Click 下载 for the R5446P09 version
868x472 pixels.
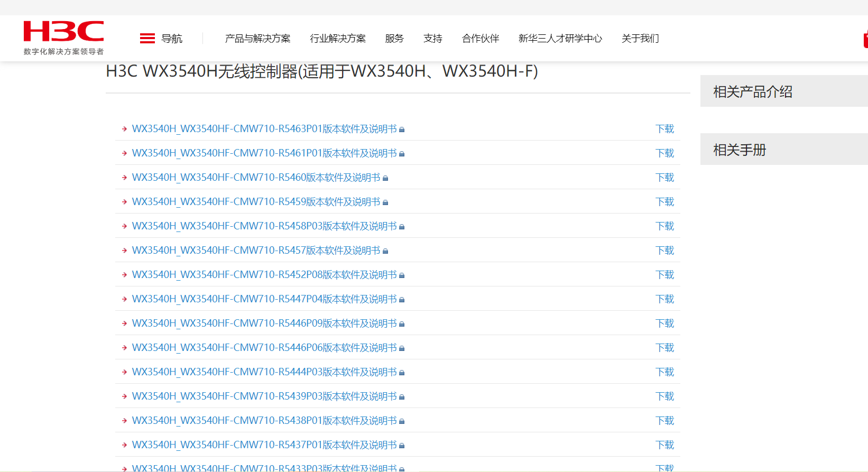(665, 323)
